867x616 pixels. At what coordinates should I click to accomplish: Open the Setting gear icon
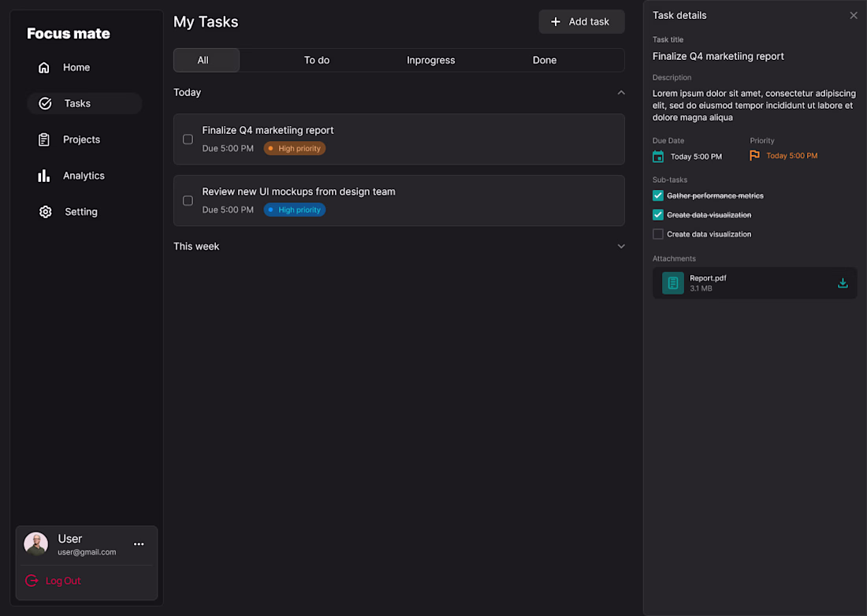pos(45,212)
